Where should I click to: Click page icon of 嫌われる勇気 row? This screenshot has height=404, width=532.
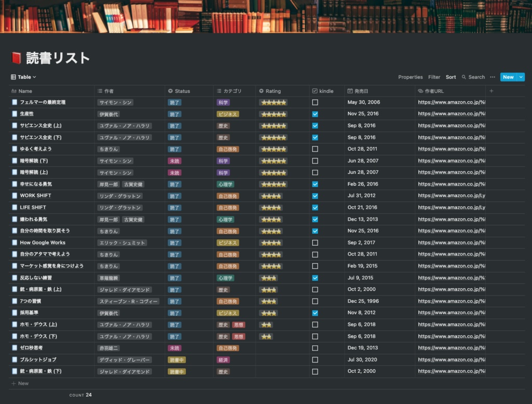pyautogui.click(x=14, y=219)
